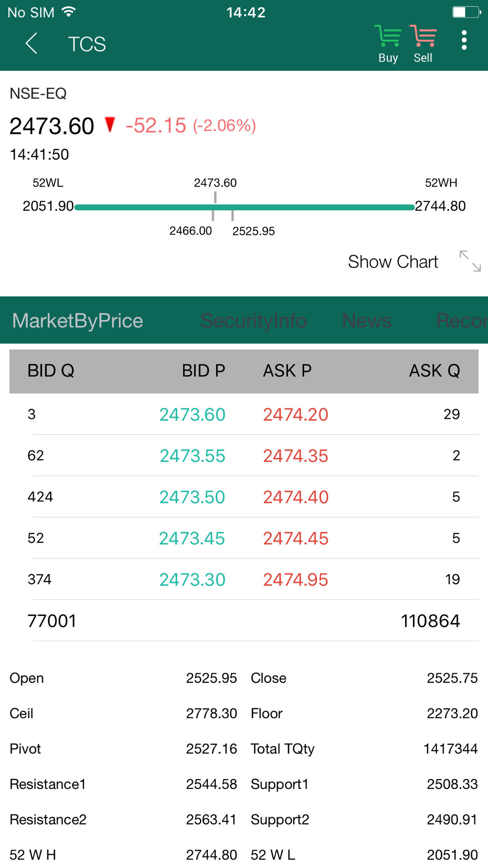
Task: Open the three-dot overflow menu
Action: [464, 40]
